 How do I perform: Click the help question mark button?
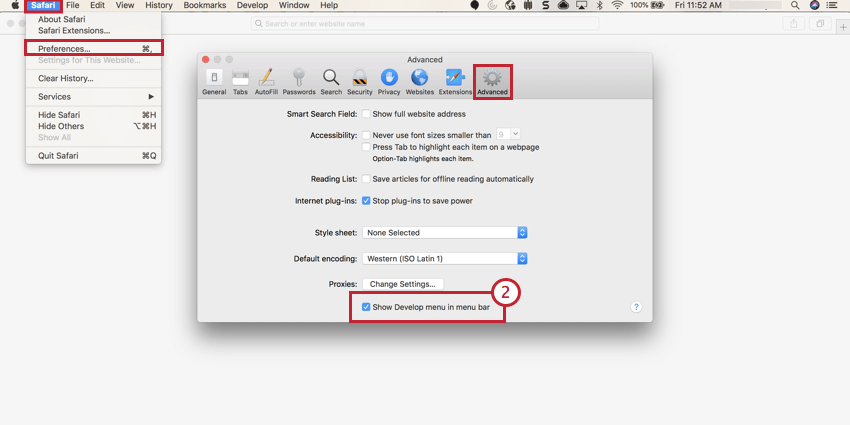636,307
